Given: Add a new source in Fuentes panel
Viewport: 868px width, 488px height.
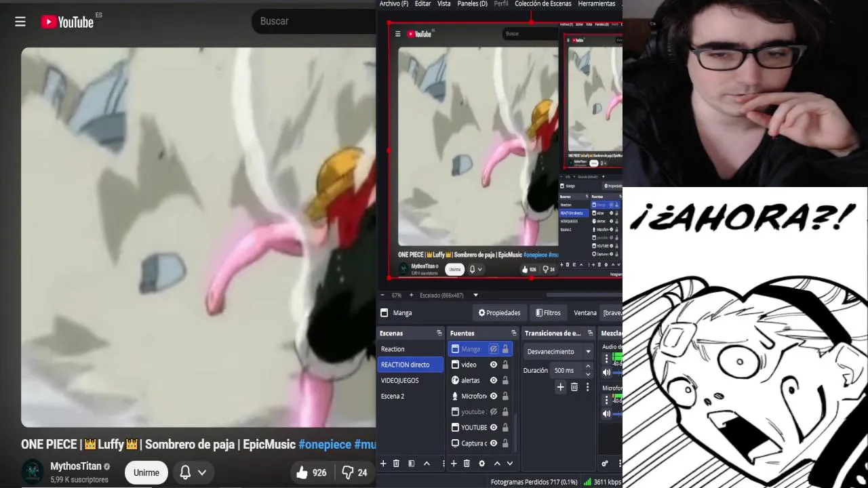Looking at the screenshot, I should [454, 464].
